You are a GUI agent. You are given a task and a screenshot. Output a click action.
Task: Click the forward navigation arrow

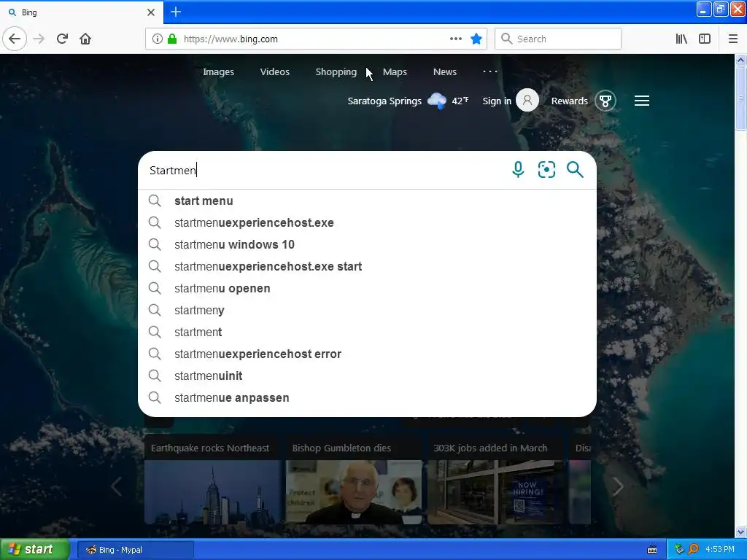(39, 39)
